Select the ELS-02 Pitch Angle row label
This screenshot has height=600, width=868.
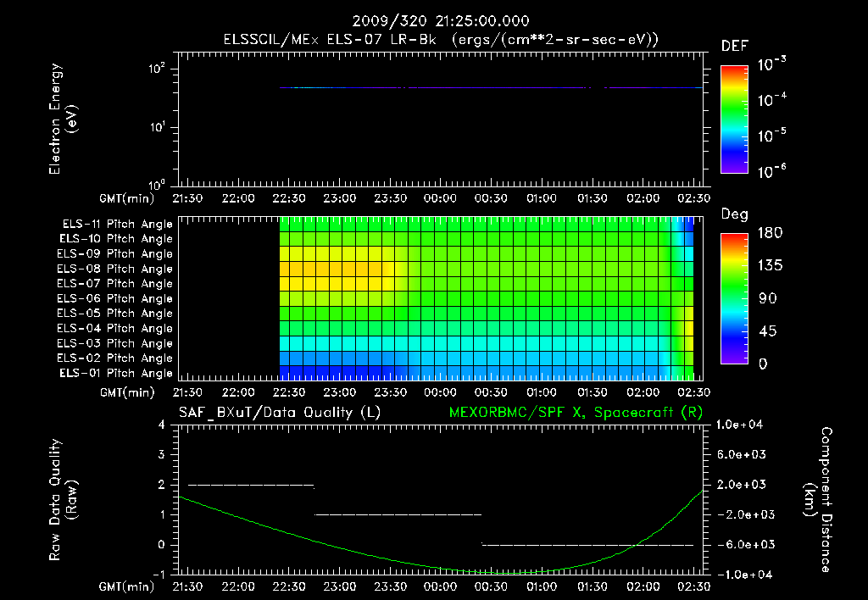click(115, 358)
